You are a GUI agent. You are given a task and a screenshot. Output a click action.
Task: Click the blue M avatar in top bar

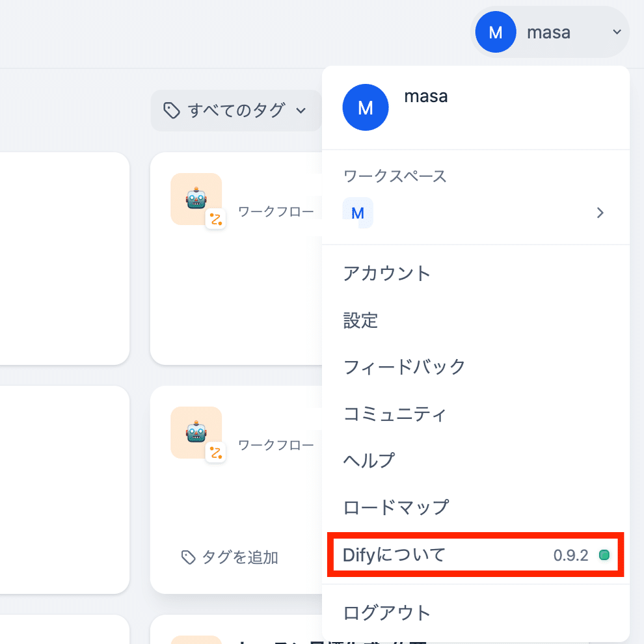pyautogui.click(x=496, y=32)
